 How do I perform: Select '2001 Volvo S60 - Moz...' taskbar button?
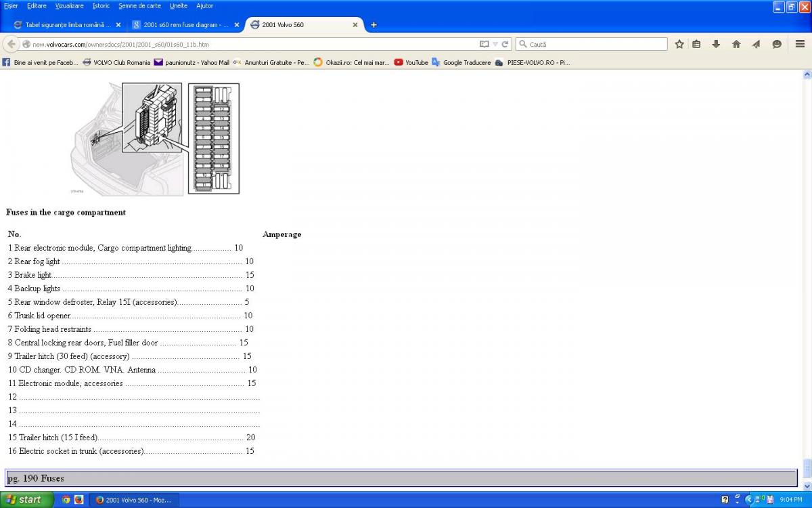pos(134,500)
